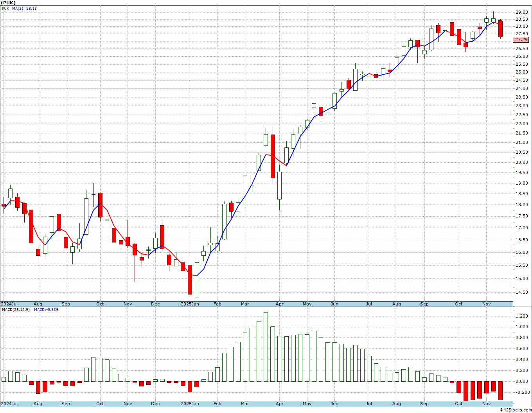Click the 25.00 price axis label

pos(521,72)
